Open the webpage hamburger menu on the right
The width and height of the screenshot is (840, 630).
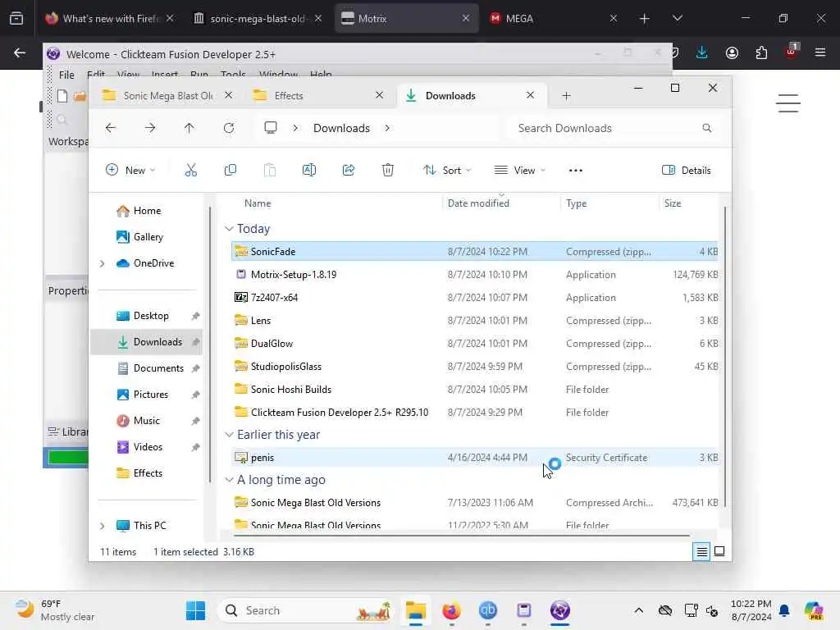coord(788,103)
